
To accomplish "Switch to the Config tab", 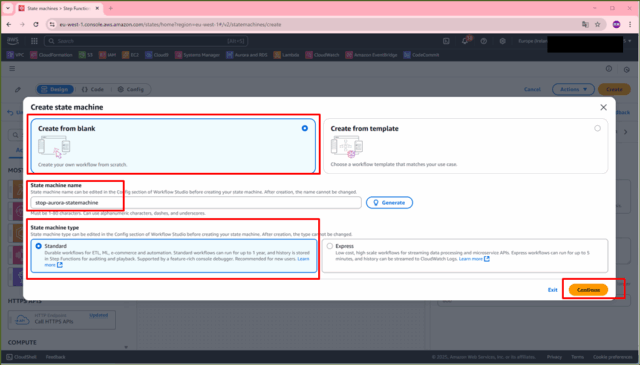I will pos(131,89).
